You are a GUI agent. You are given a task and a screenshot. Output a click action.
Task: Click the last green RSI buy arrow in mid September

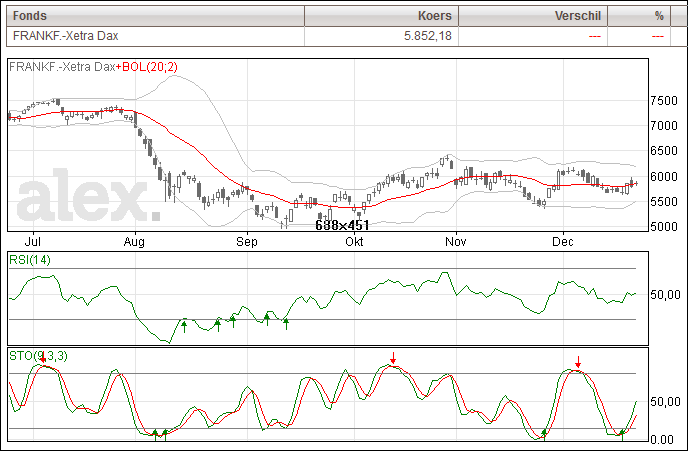point(286,324)
